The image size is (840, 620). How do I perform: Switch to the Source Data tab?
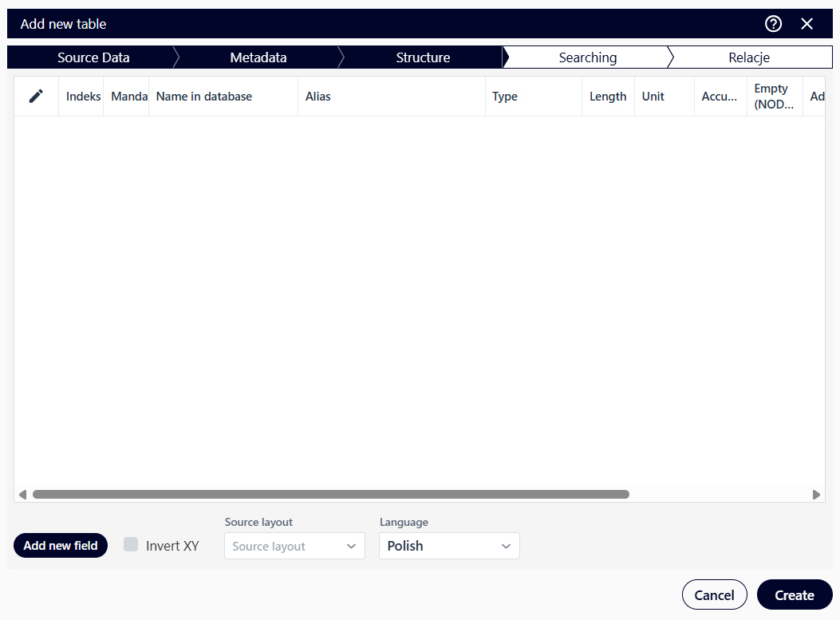tap(93, 57)
